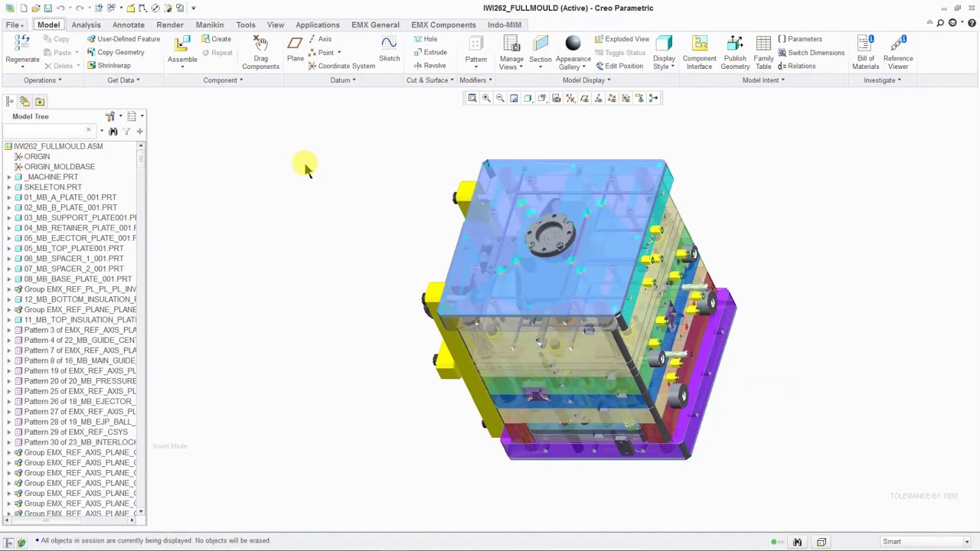Expand the SKELETON.PRT tree node
The height and width of the screenshot is (551, 980).
tap(8, 187)
